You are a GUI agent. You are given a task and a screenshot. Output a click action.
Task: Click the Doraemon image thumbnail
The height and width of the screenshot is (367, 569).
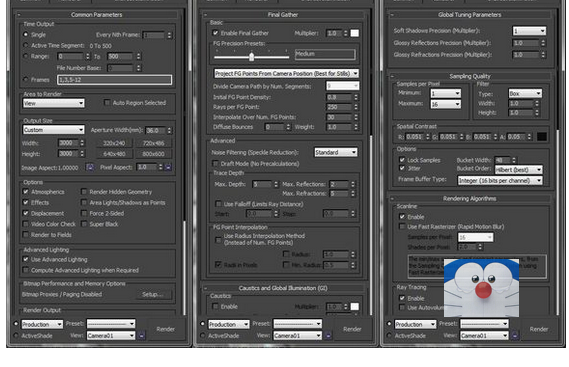point(481,288)
